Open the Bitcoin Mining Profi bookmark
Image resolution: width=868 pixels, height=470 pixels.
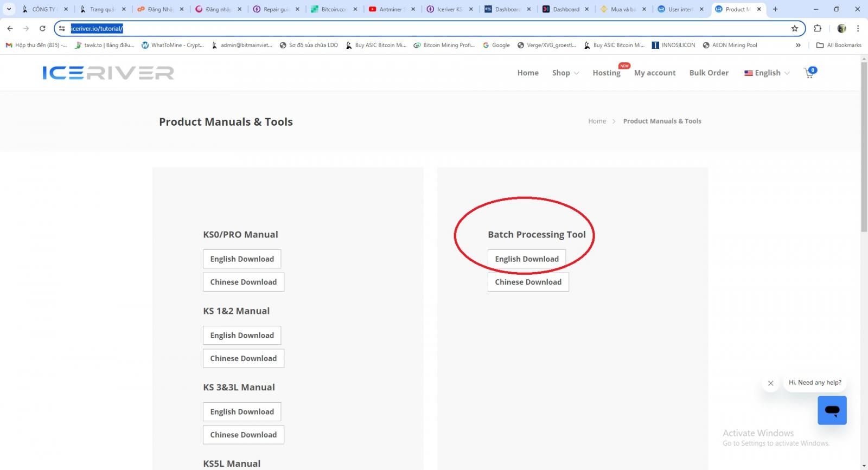[x=444, y=45]
